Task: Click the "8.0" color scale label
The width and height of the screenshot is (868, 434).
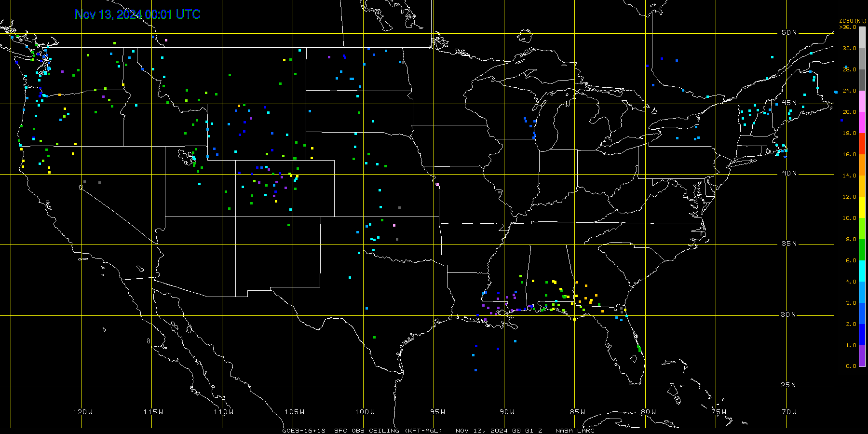Action: coord(851,239)
